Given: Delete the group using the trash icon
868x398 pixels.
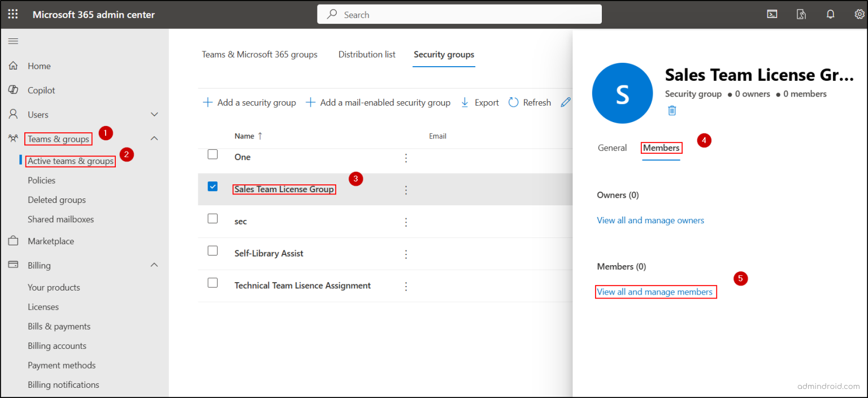Looking at the screenshot, I should pyautogui.click(x=671, y=110).
